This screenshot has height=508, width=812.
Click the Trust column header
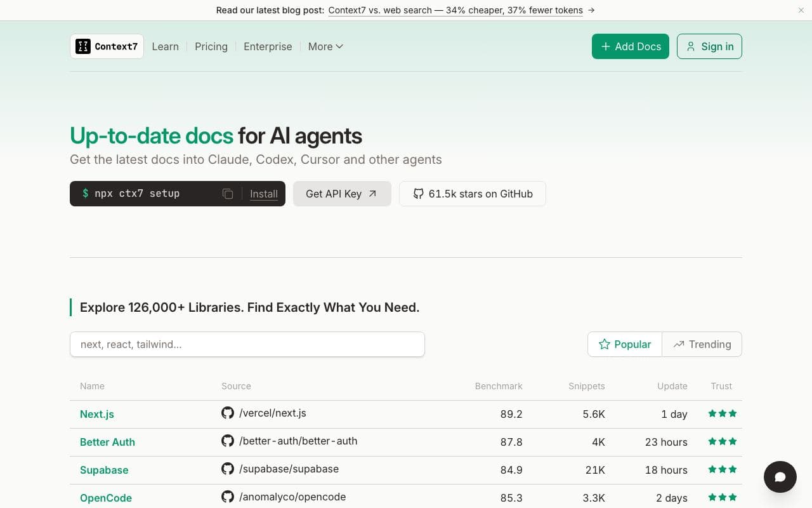click(x=721, y=386)
